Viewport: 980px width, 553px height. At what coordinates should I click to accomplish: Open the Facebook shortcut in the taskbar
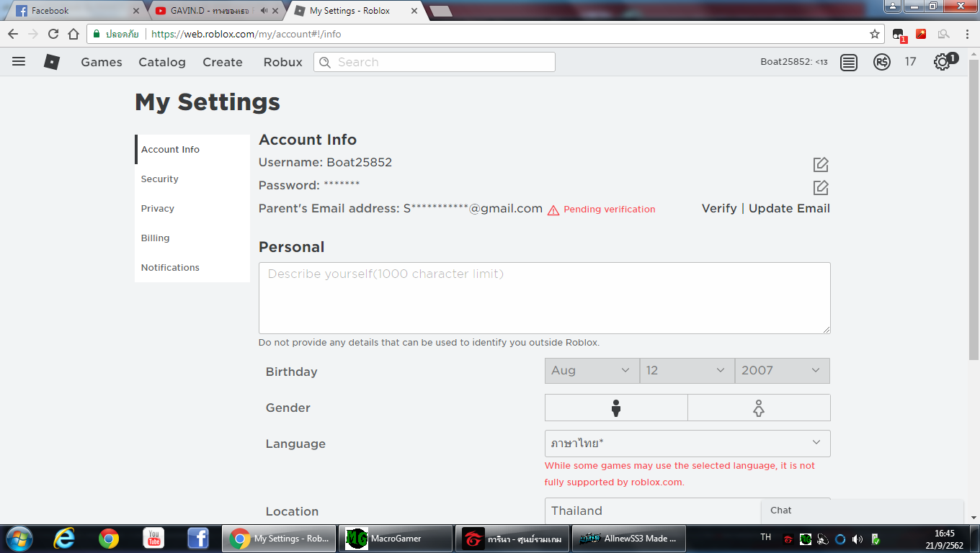pyautogui.click(x=197, y=539)
